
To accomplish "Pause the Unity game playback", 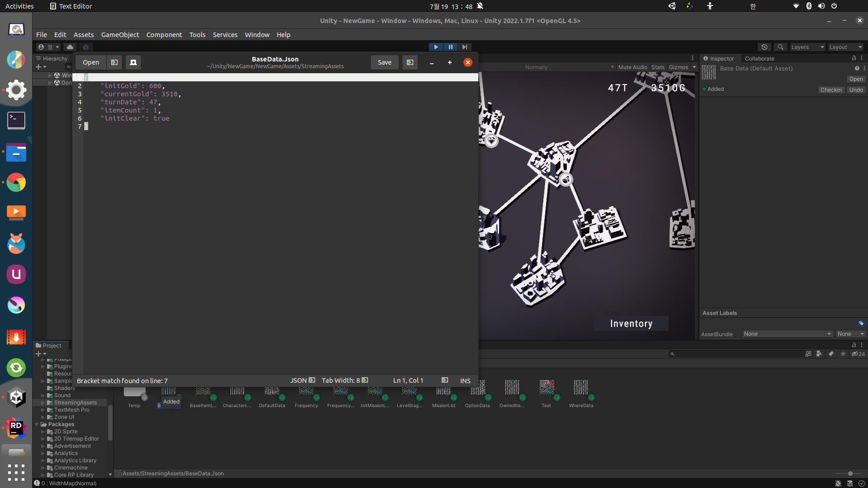I will point(450,47).
